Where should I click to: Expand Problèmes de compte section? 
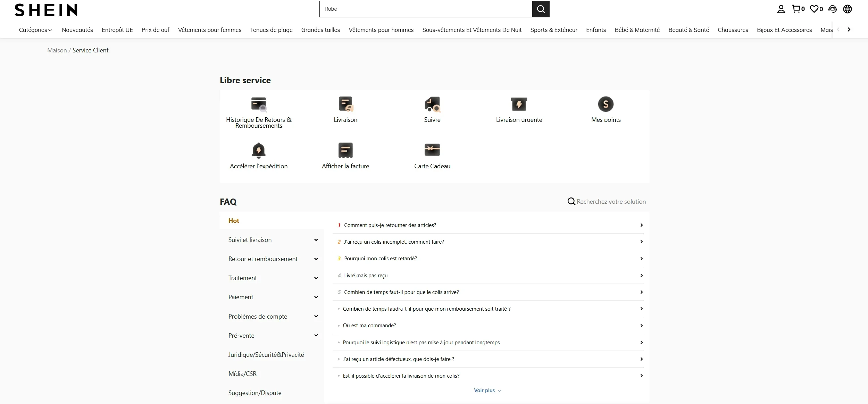point(273,317)
